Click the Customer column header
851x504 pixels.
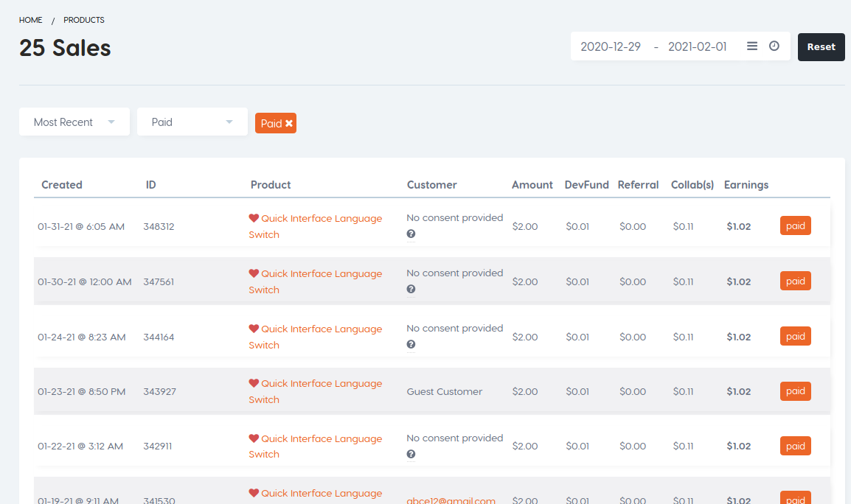coord(432,185)
